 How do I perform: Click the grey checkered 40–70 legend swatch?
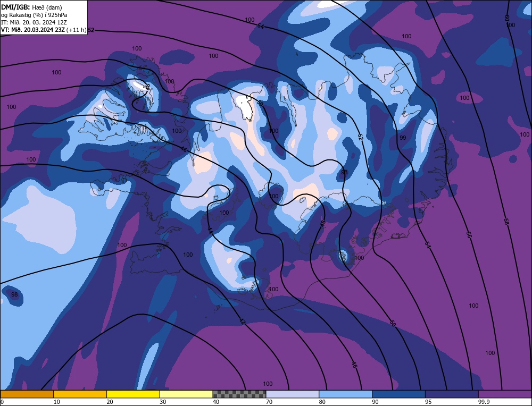(239, 394)
